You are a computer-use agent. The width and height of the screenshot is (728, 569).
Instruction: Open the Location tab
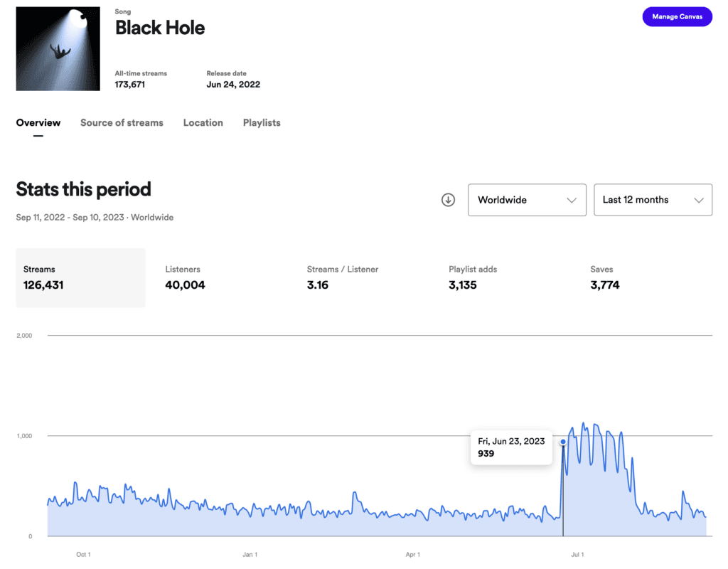coord(203,122)
